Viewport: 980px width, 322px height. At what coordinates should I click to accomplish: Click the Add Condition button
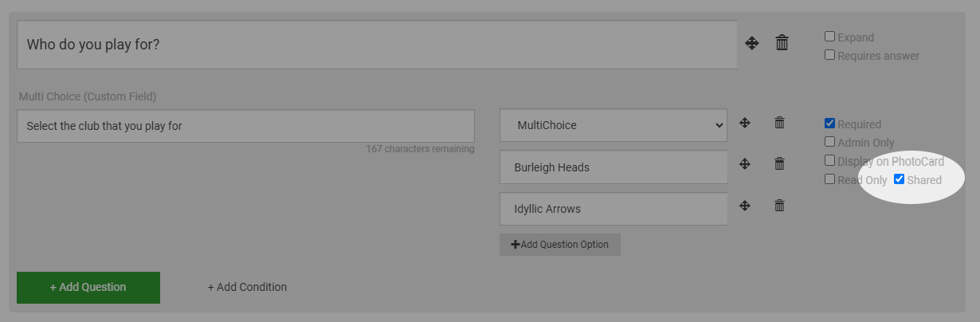pos(247,287)
